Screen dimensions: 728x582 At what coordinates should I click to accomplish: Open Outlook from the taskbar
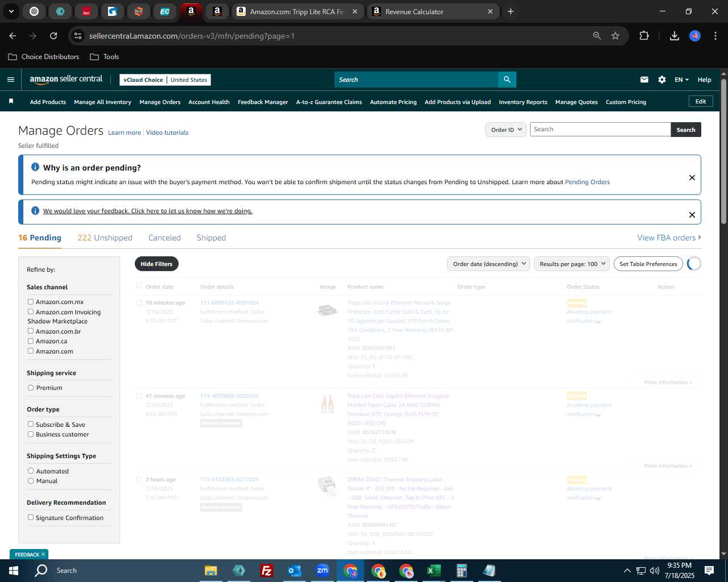[x=295, y=571]
